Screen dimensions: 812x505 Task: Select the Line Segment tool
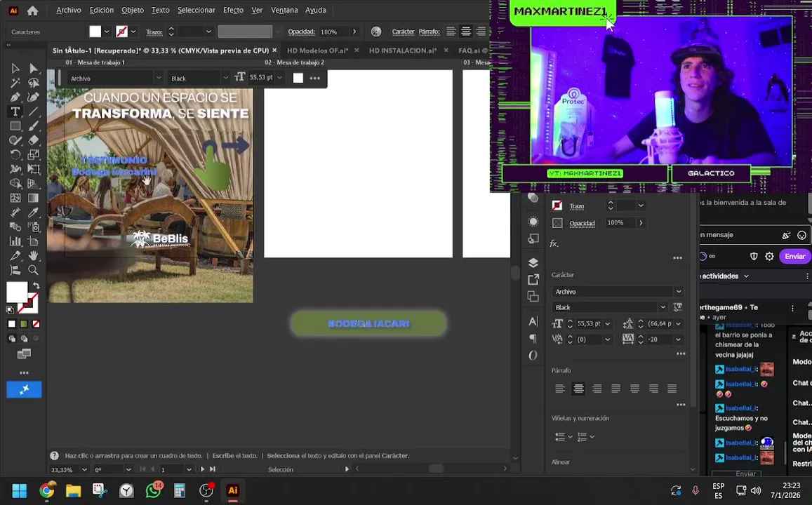33,112
